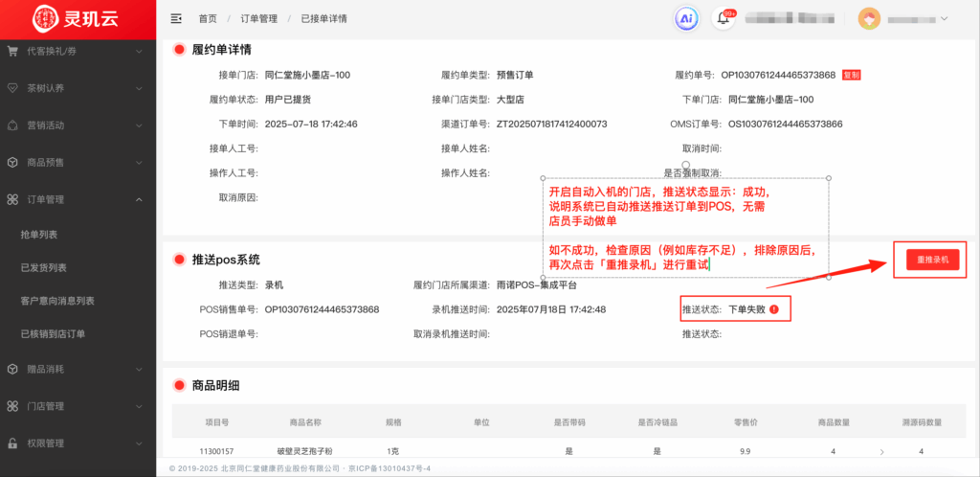Click the user avatar in header
This screenshot has width=980, height=477.
tap(869, 18)
